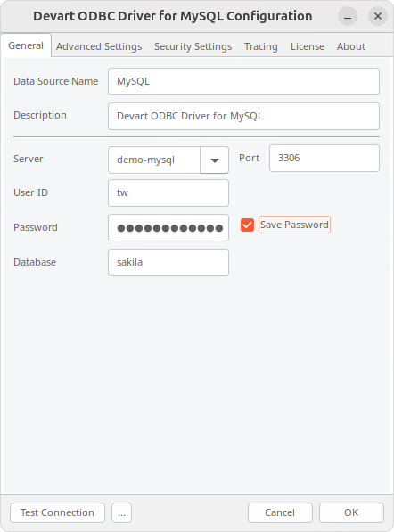Click the Data Source Name label
This screenshot has height=532, width=394.
(x=55, y=81)
